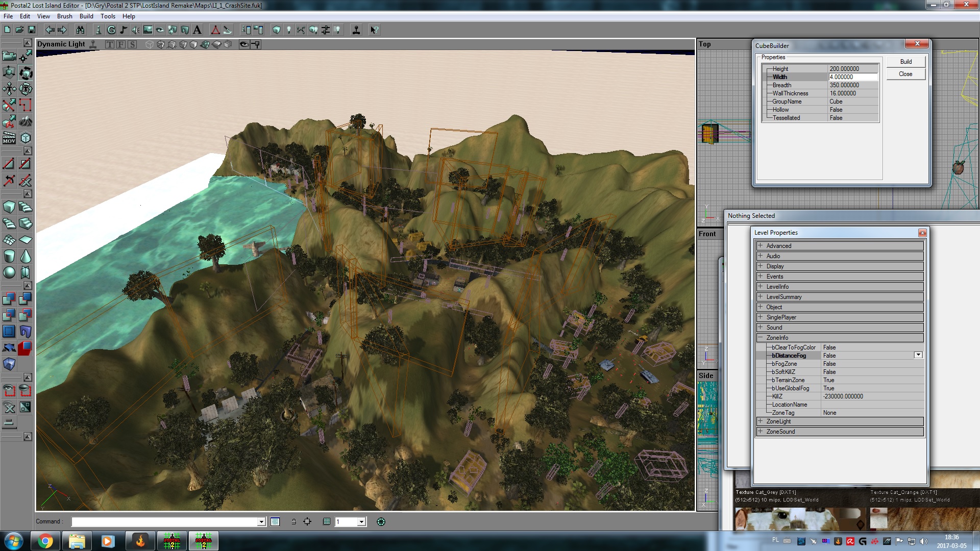Click the Build Lighting bulb icon
Screen dimensions: 980x551
289,30
